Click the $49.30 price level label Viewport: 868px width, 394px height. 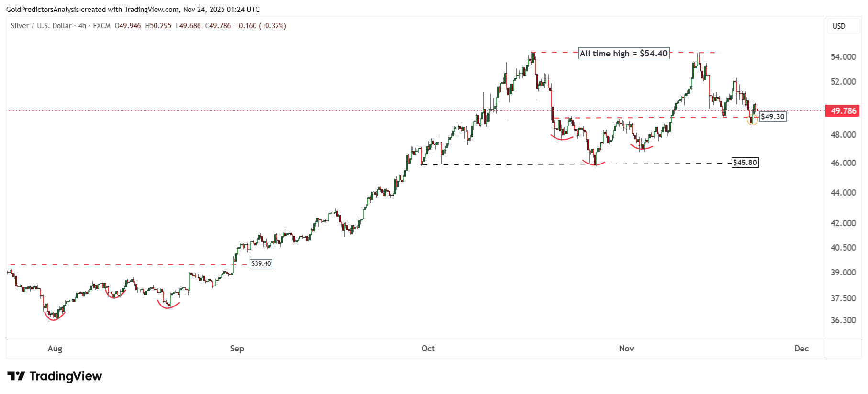(772, 117)
